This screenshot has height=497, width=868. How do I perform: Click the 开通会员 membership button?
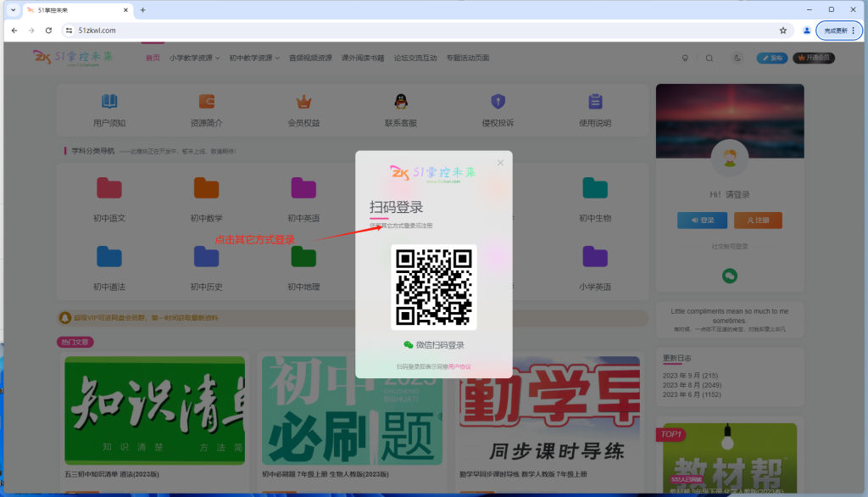pyautogui.click(x=814, y=59)
